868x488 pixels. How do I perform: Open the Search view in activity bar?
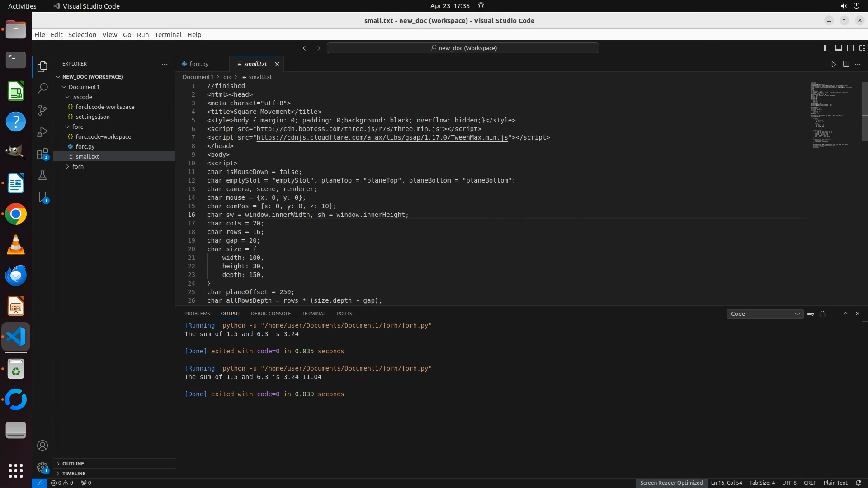[x=42, y=88]
